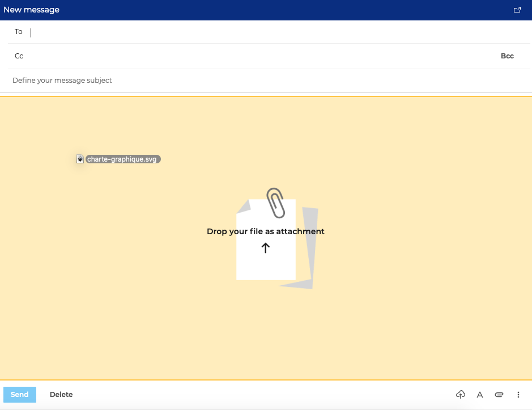
Task: Upload file from cloud drive icon
Action: pyautogui.click(x=461, y=394)
